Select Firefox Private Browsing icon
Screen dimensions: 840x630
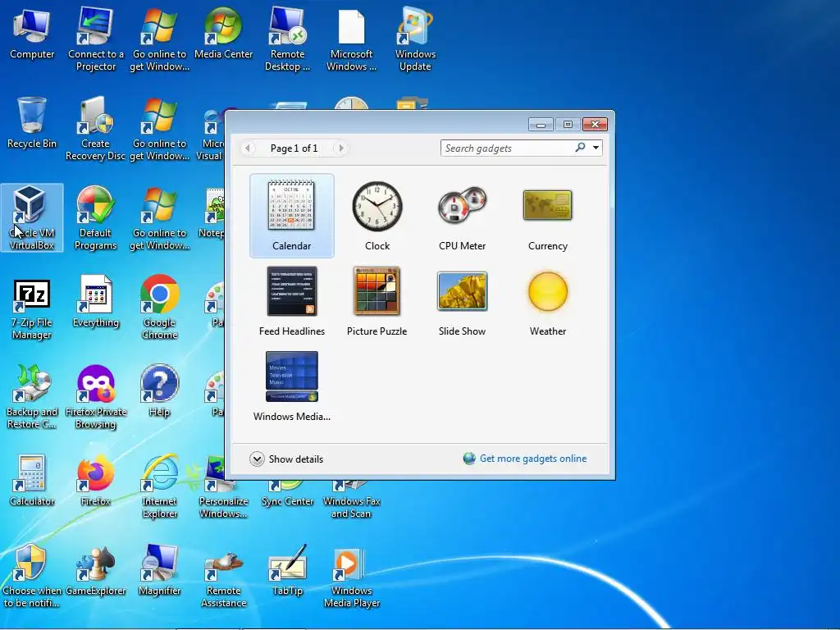96,397
